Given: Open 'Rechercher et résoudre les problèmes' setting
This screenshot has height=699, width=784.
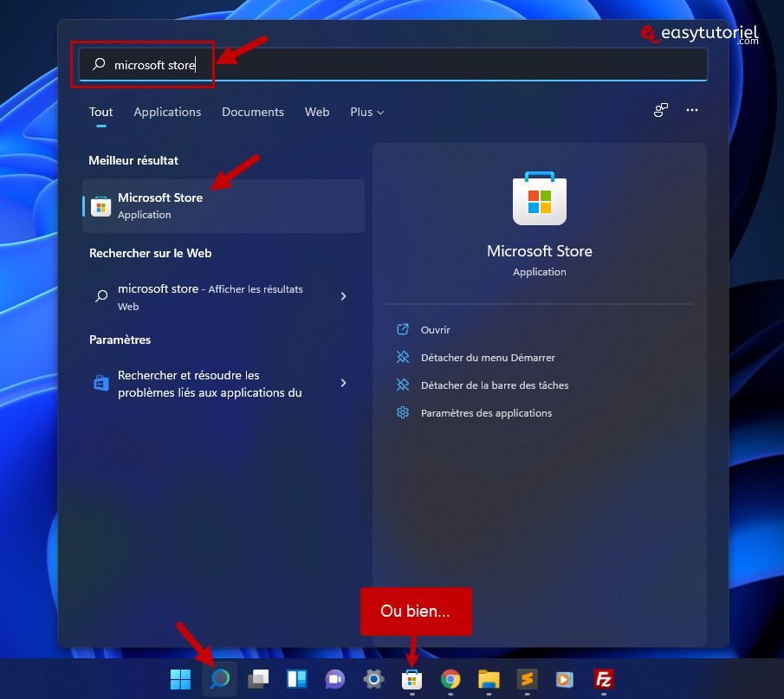Looking at the screenshot, I should click(224, 384).
